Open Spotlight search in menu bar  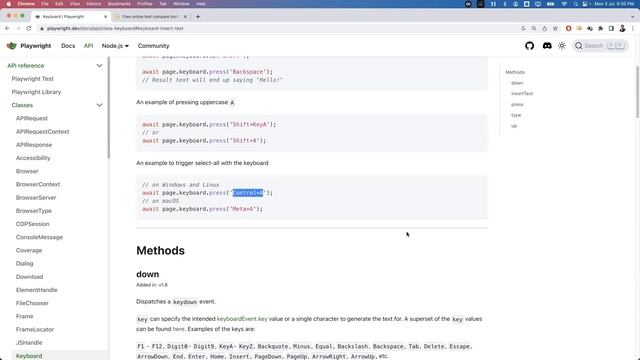575,4
